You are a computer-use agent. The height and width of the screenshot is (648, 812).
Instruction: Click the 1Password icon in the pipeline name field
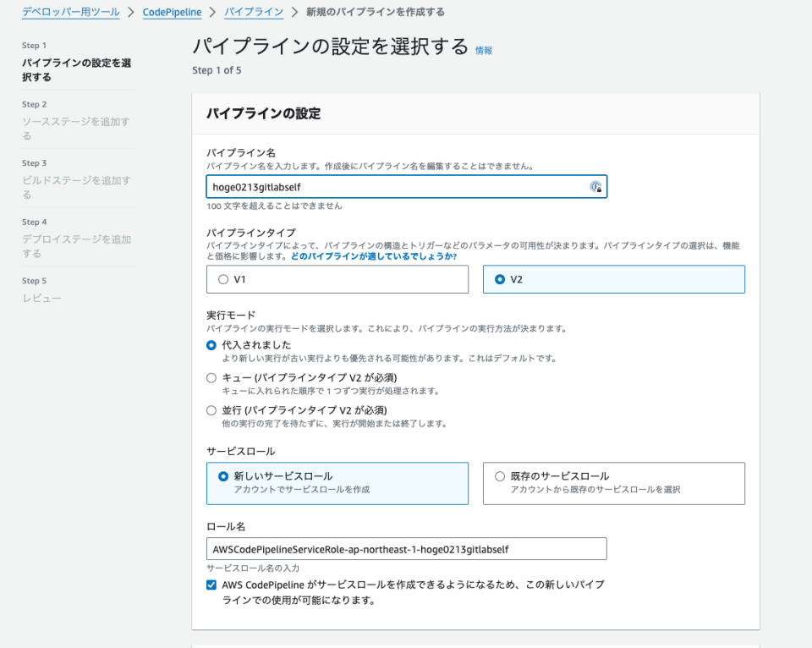tap(597, 186)
